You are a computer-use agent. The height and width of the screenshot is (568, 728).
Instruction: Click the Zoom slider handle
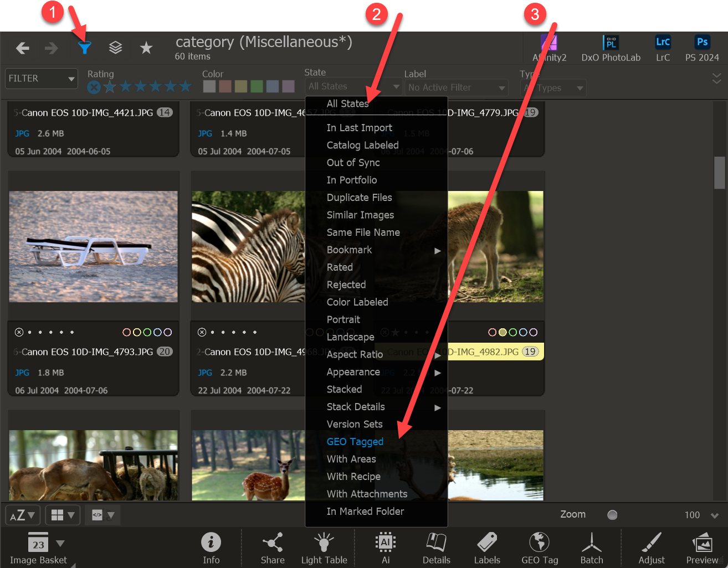click(612, 515)
